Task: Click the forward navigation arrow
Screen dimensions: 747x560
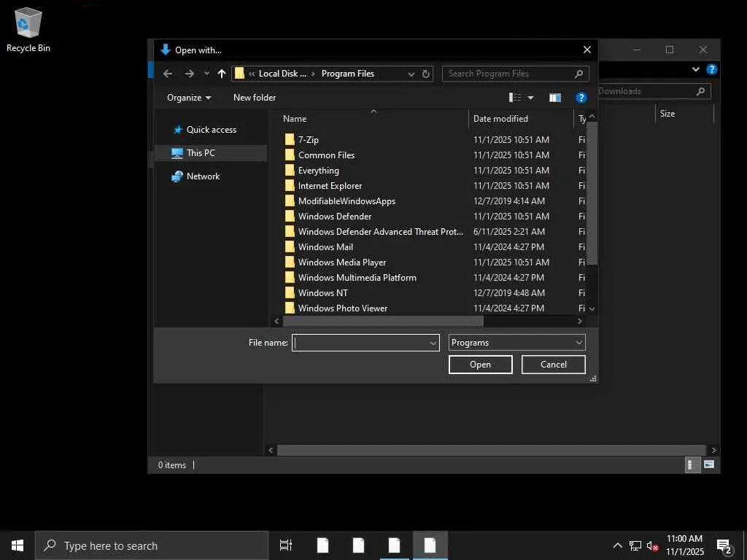Action: (x=189, y=74)
